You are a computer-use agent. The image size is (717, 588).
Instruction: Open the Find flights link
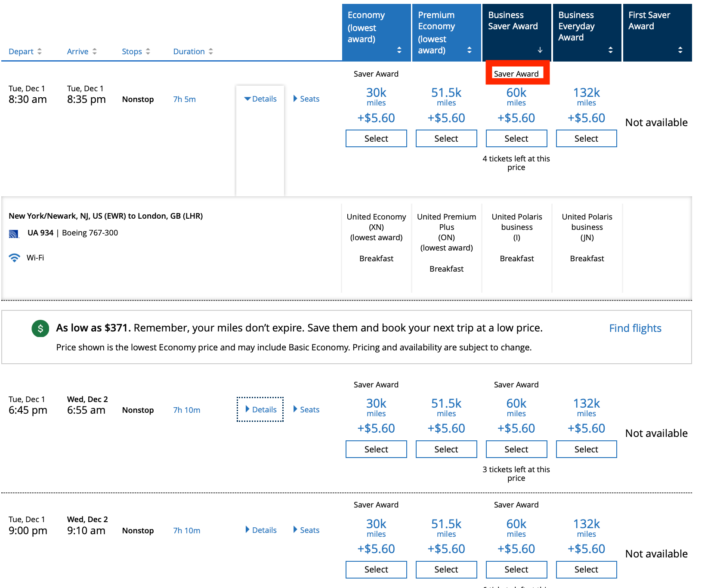coord(635,328)
